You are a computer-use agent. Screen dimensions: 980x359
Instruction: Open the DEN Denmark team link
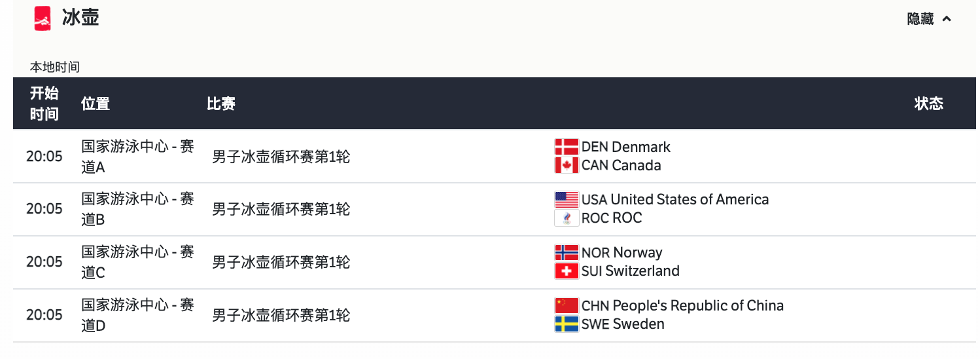click(x=625, y=147)
